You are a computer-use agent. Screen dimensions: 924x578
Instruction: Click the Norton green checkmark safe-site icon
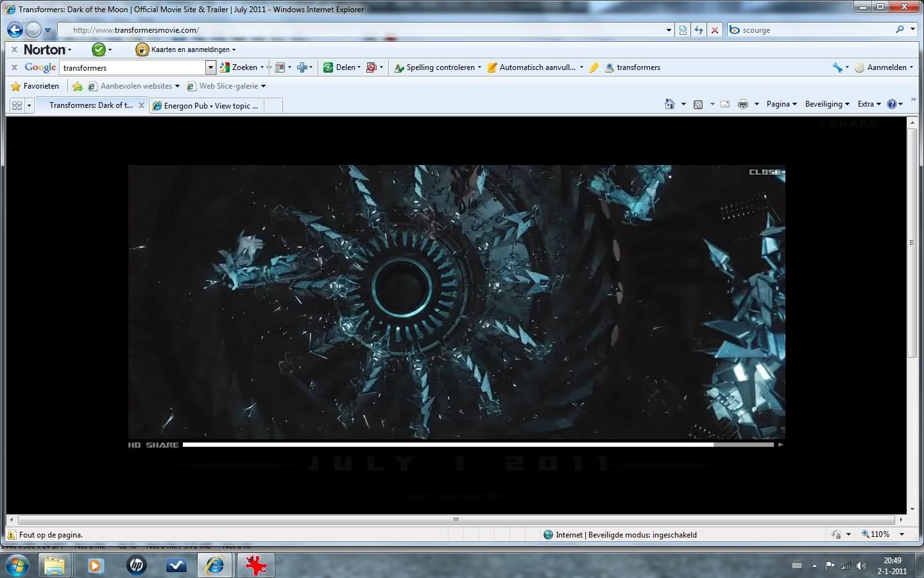click(x=98, y=49)
